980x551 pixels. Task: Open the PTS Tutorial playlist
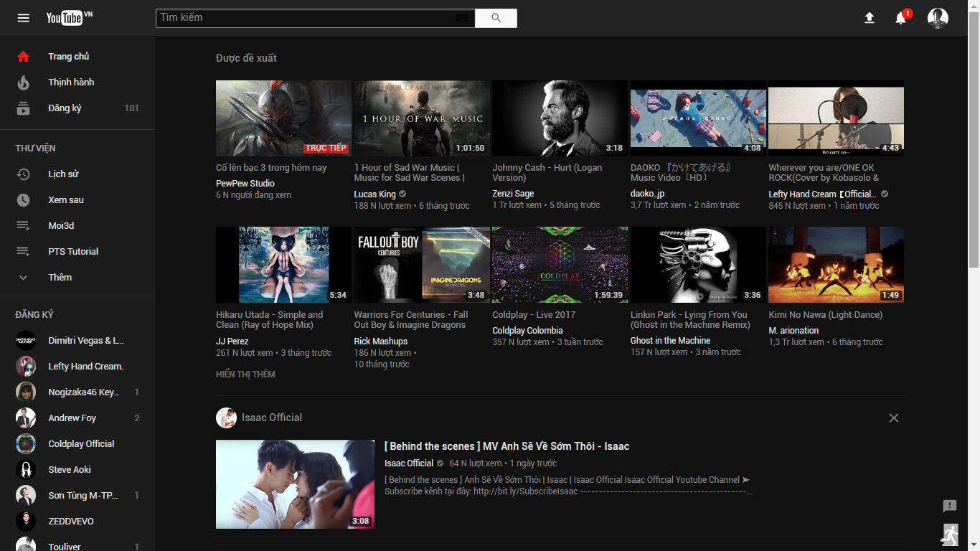[x=77, y=252]
